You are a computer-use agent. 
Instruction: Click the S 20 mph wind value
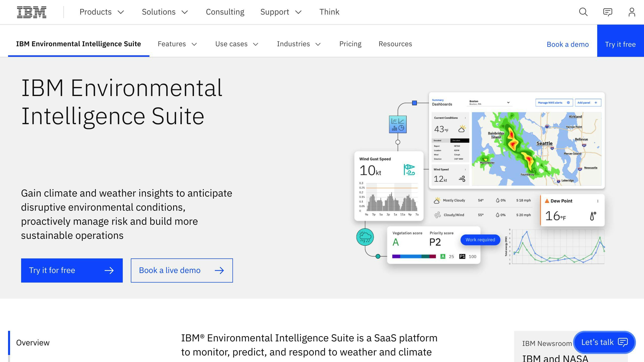click(x=524, y=215)
